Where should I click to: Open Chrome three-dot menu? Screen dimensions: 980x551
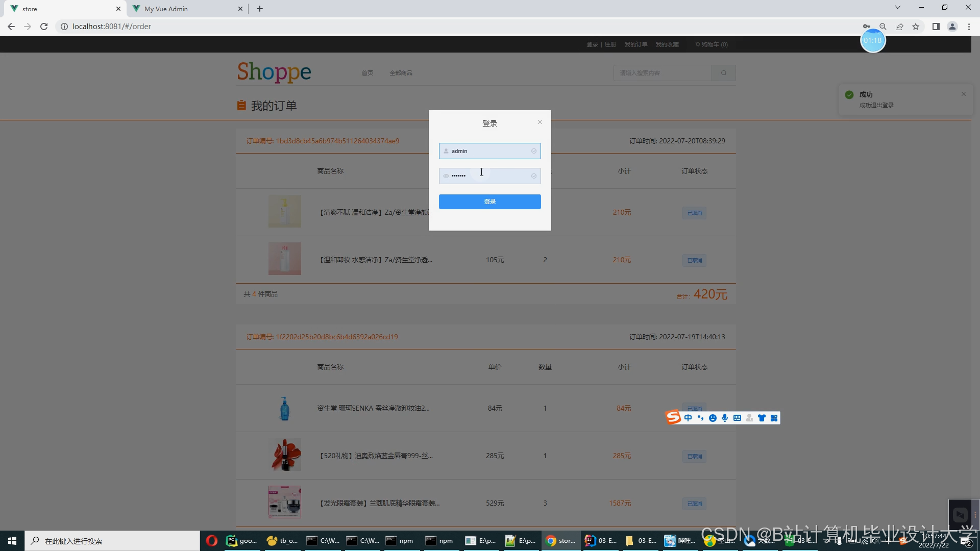(x=969, y=27)
